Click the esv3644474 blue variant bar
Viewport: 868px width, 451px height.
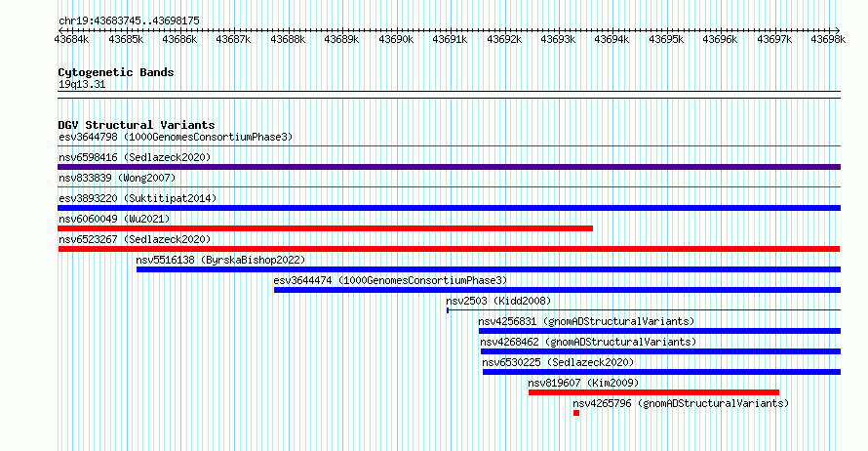(x=558, y=290)
